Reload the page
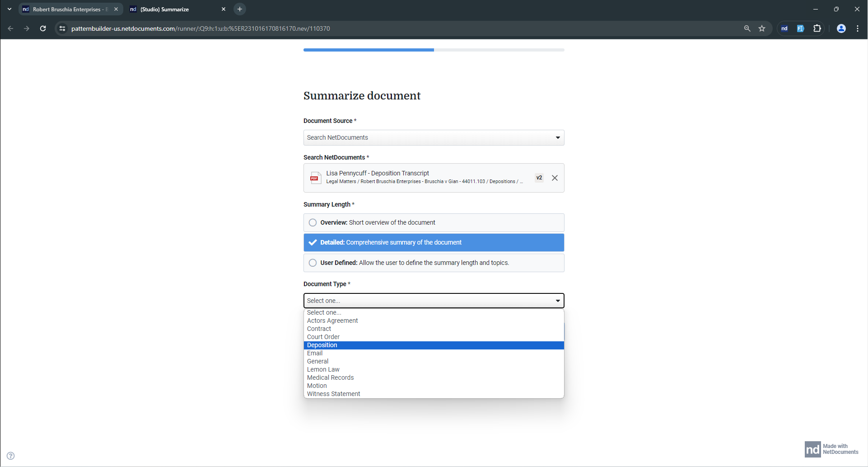868x467 pixels. [x=42, y=28]
